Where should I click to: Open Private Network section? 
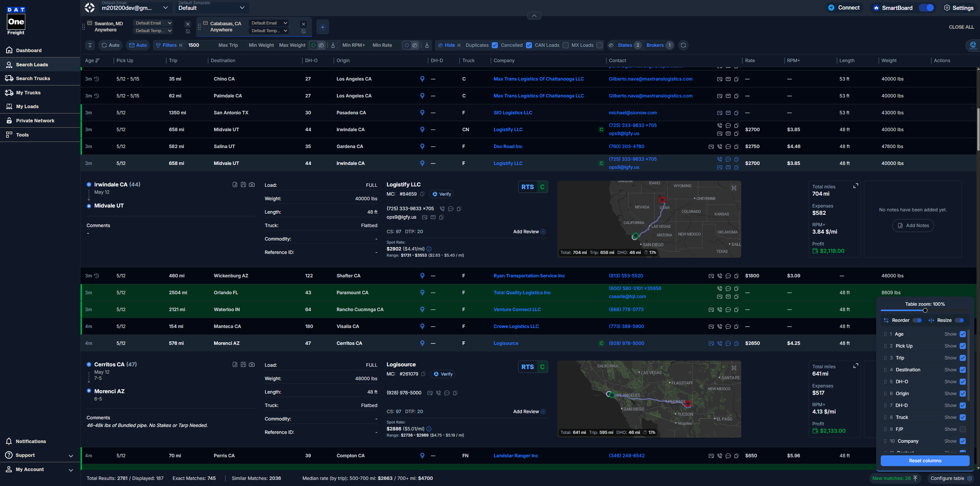click(x=40, y=121)
